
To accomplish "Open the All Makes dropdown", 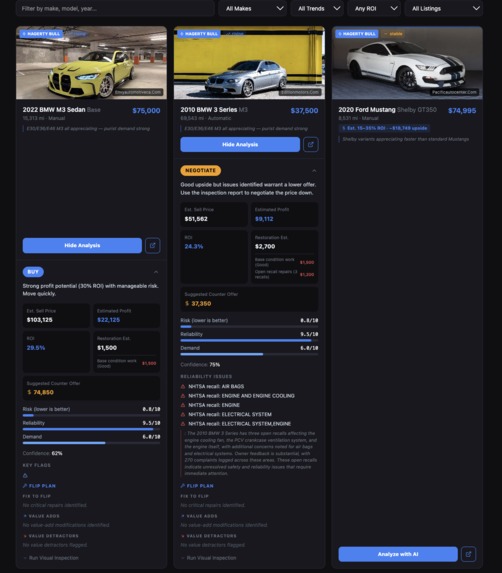I will point(252,8).
